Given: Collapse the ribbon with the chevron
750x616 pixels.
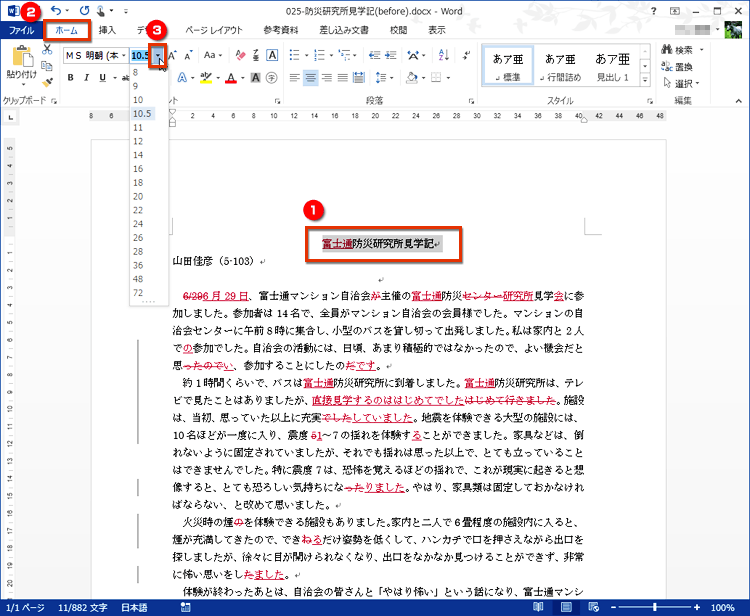Looking at the screenshot, I should tap(739, 101).
